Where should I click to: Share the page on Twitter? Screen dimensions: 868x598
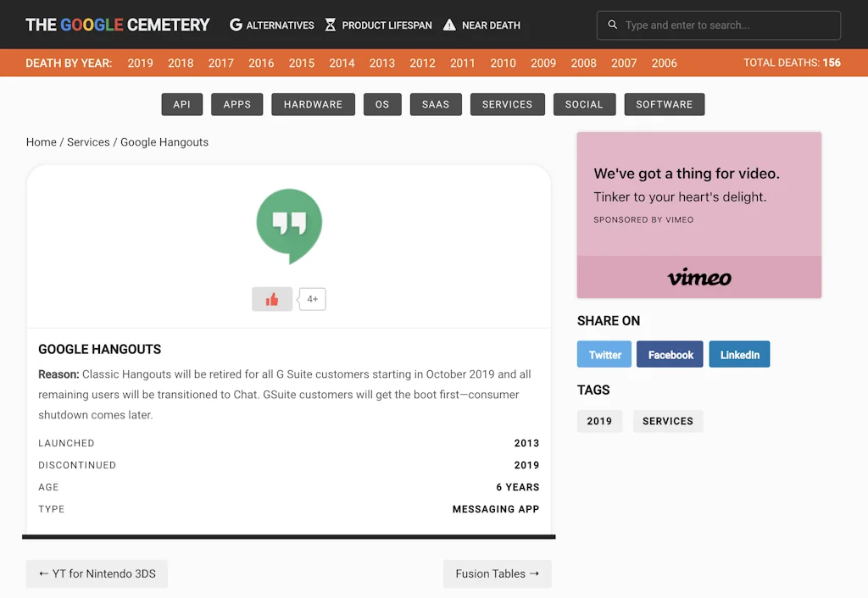604,354
